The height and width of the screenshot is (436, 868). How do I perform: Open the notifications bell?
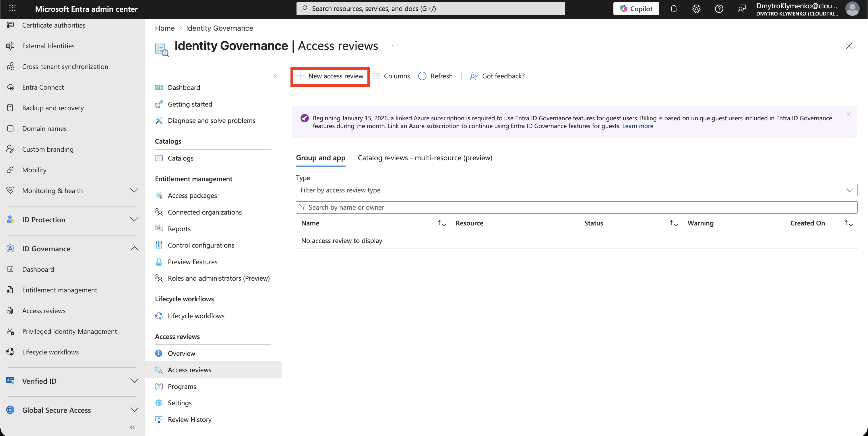click(673, 9)
